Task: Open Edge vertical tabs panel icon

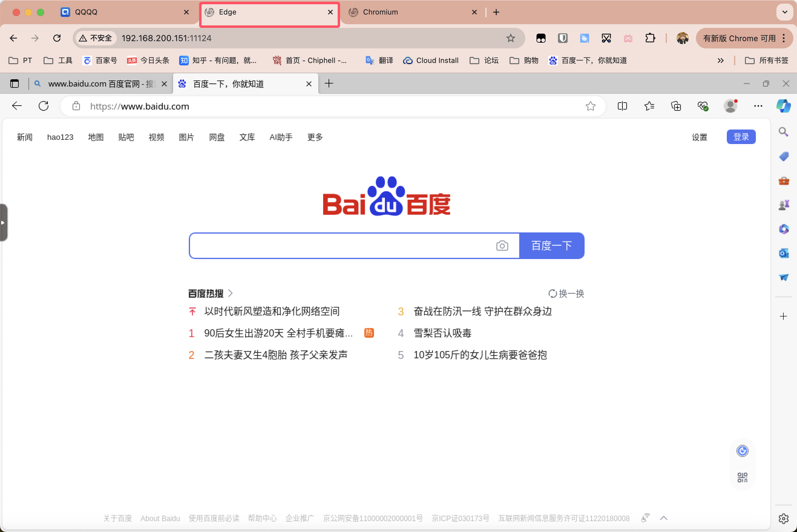Action: click(x=15, y=84)
